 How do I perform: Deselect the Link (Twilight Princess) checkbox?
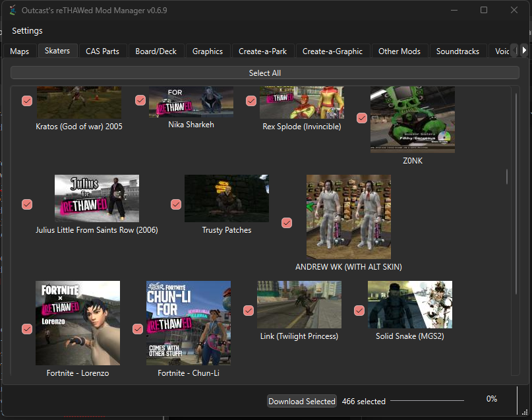249,311
